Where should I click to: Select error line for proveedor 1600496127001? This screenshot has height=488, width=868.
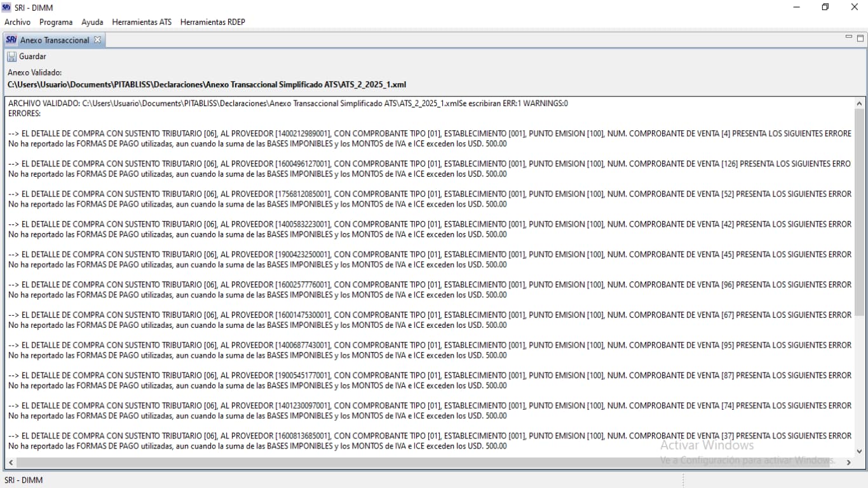point(430,164)
